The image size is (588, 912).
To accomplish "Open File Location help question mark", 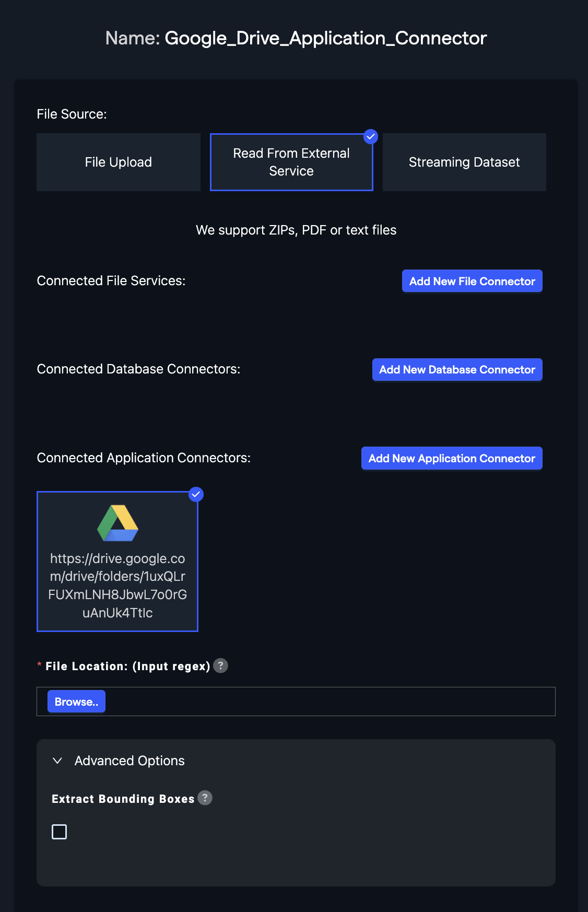I will click(x=221, y=665).
